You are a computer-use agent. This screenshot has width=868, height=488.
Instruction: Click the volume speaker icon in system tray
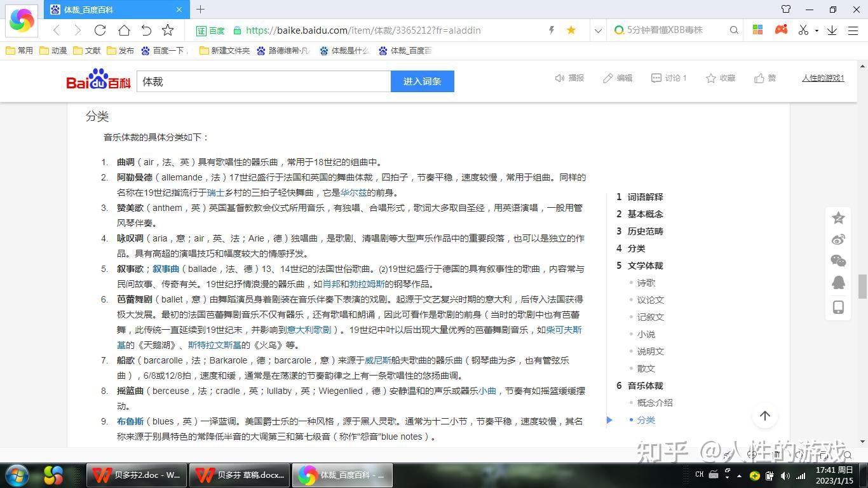785,475
